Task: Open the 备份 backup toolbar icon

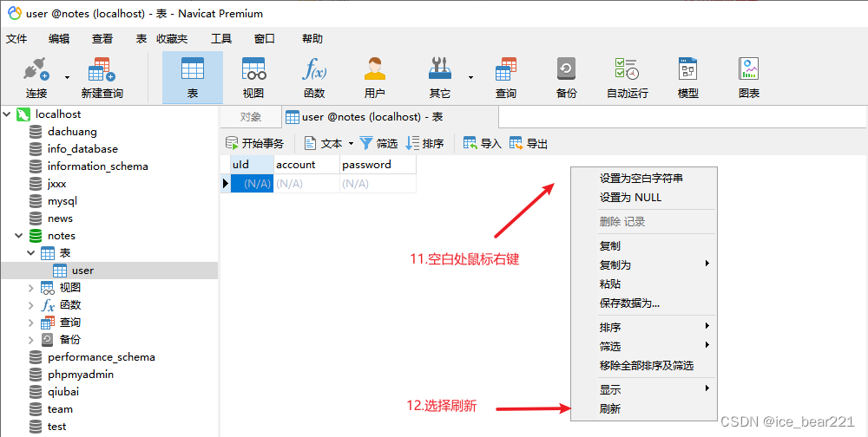Action: click(x=566, y=69)
